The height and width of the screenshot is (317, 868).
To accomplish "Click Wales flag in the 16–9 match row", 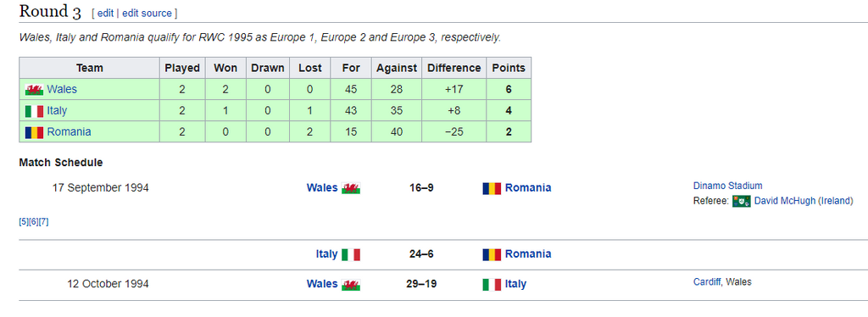I will pos(351,188).
